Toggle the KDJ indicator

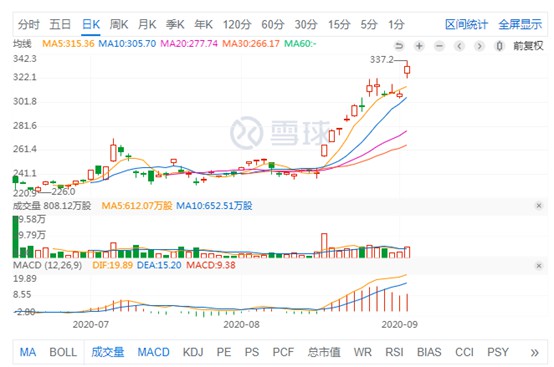(x=193, y=352)
